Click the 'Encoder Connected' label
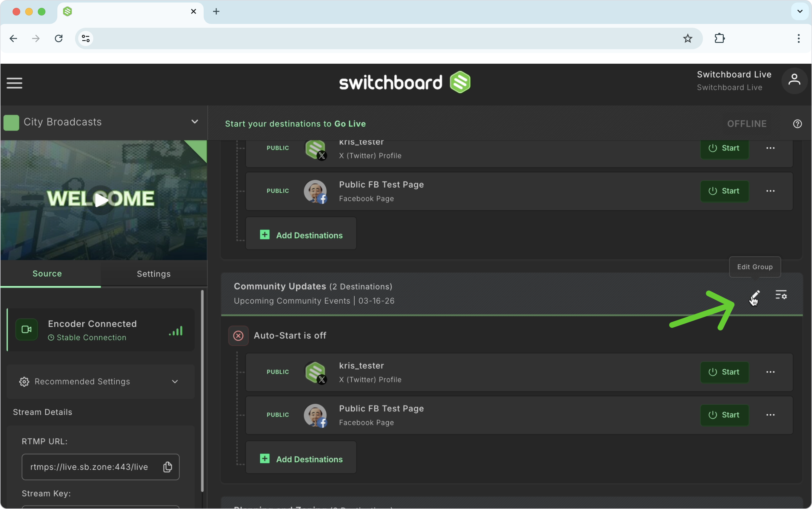Screen dimensions: 812x509 (92, 324)
